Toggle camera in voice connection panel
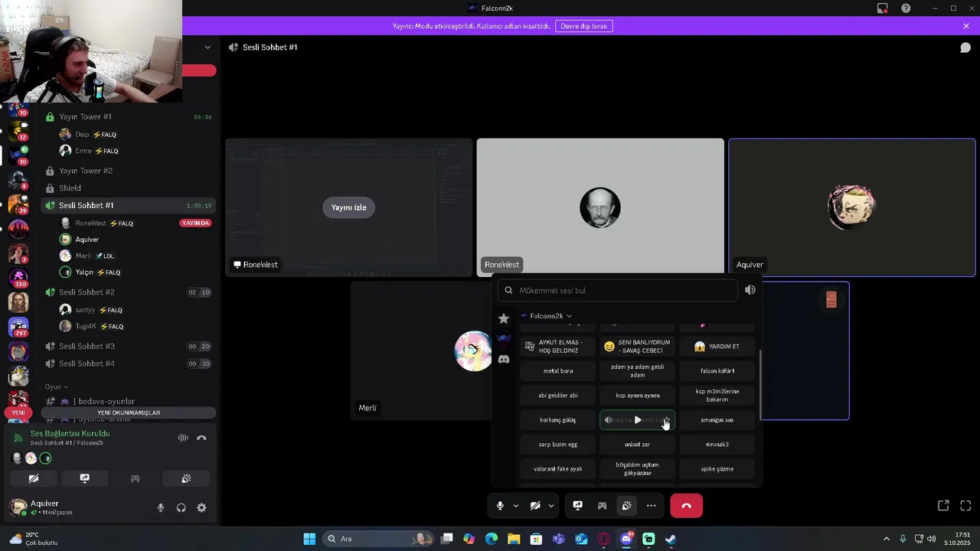 pyautogui.click(x=34, y=478)
